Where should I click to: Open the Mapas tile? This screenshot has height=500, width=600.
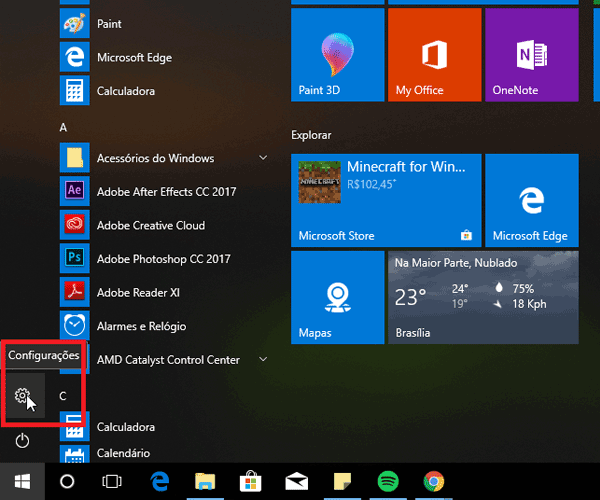pos(338,298)
